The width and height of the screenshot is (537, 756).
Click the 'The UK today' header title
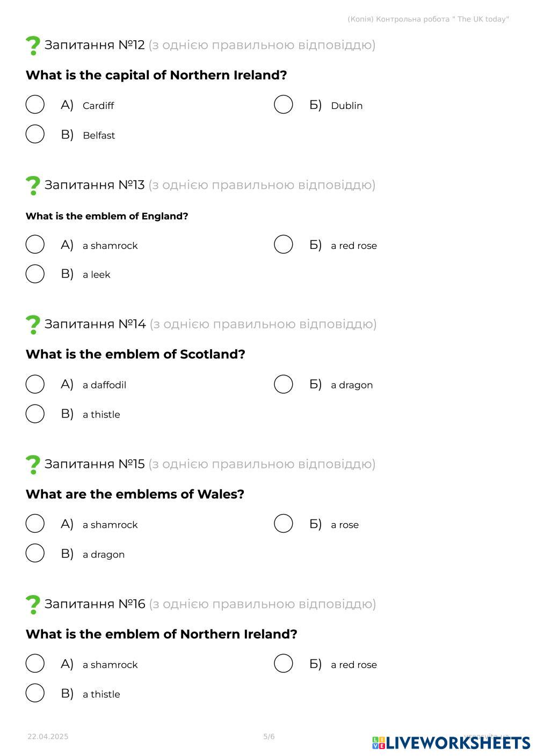click(428, 19)
